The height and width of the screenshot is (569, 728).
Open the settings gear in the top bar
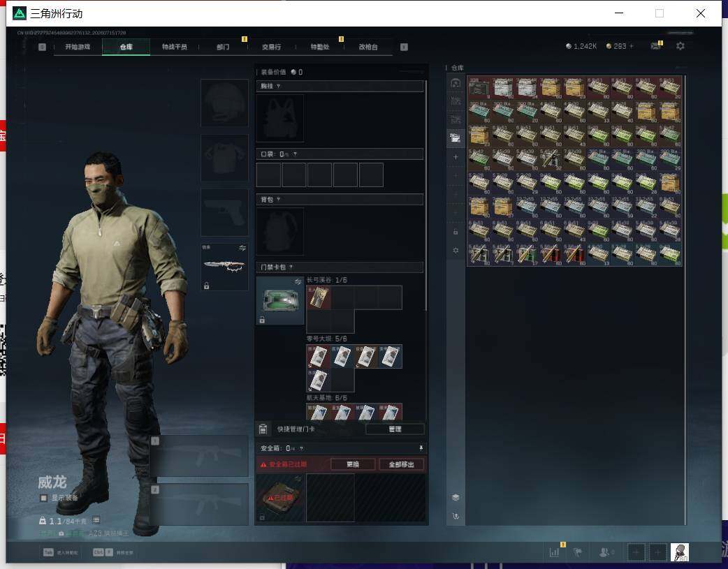(x=680, y=46)
